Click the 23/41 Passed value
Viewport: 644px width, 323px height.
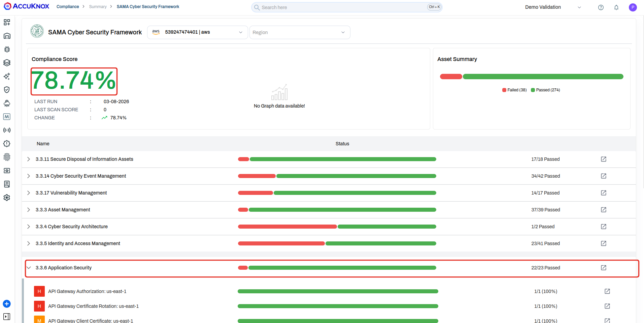tap(546, 243)
